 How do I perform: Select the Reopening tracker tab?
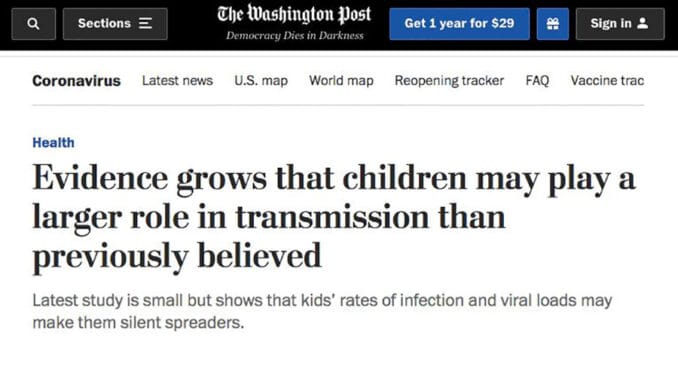449,81
